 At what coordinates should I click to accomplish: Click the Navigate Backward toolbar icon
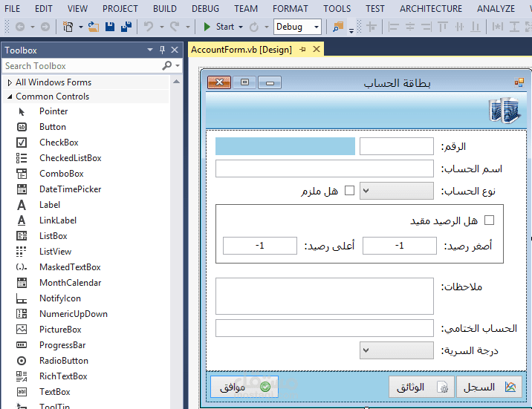point(20,27)
